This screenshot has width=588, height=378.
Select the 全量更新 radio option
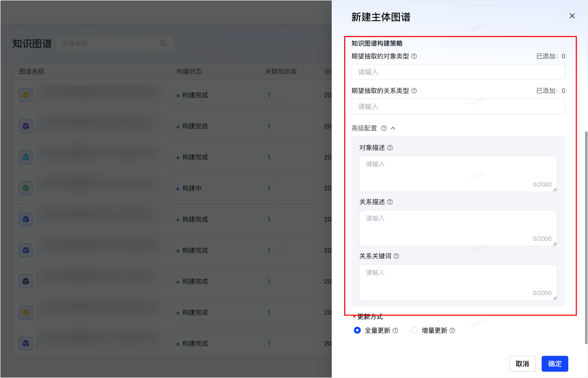point(357,330)
